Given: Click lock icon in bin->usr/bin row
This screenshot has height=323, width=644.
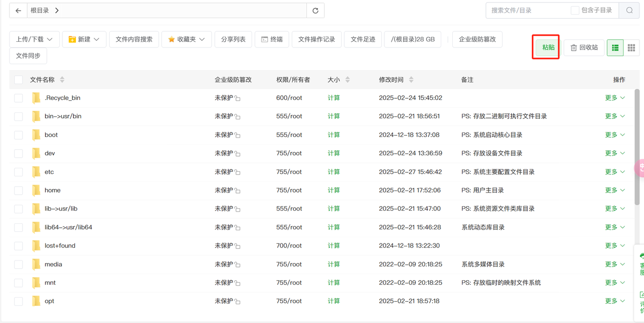Looking at the screenshot, I should tap(237, 116).
